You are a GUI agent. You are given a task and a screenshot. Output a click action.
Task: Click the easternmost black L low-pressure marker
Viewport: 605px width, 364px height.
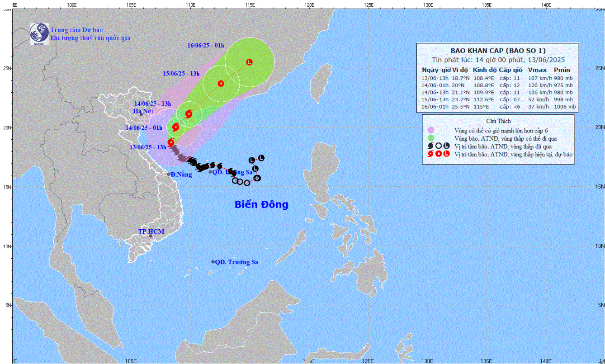(261, 158)
